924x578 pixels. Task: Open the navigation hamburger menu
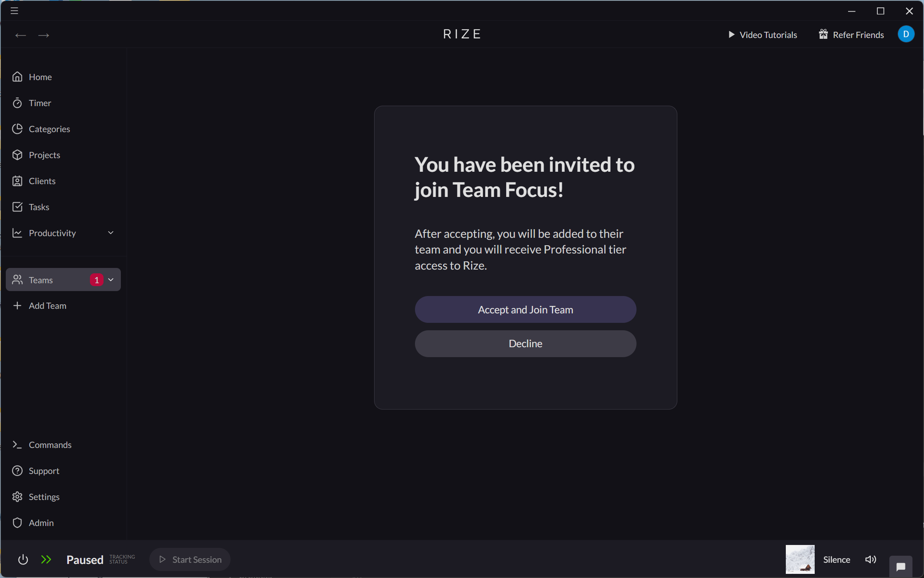tap(14, 11)
